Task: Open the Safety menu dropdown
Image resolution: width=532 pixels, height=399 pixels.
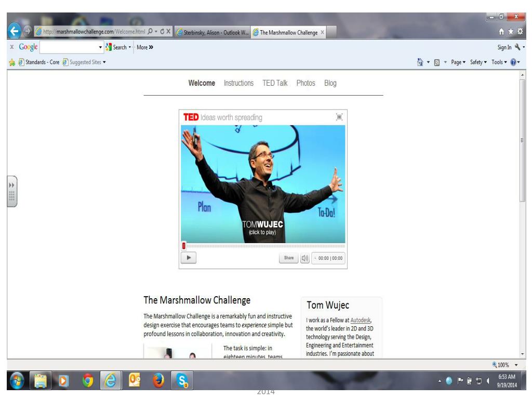Action: pyautogui.click(x=478, y=62)
